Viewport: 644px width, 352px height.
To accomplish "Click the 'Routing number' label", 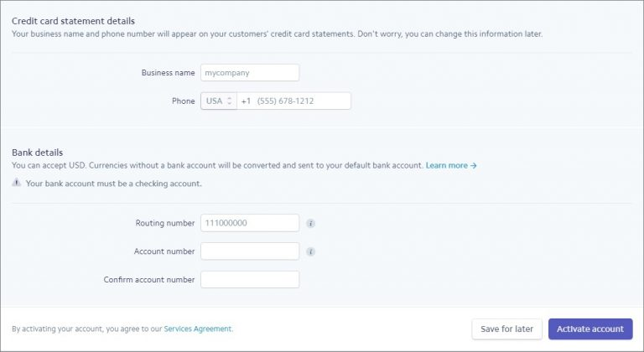I will (x=165, y=223).
